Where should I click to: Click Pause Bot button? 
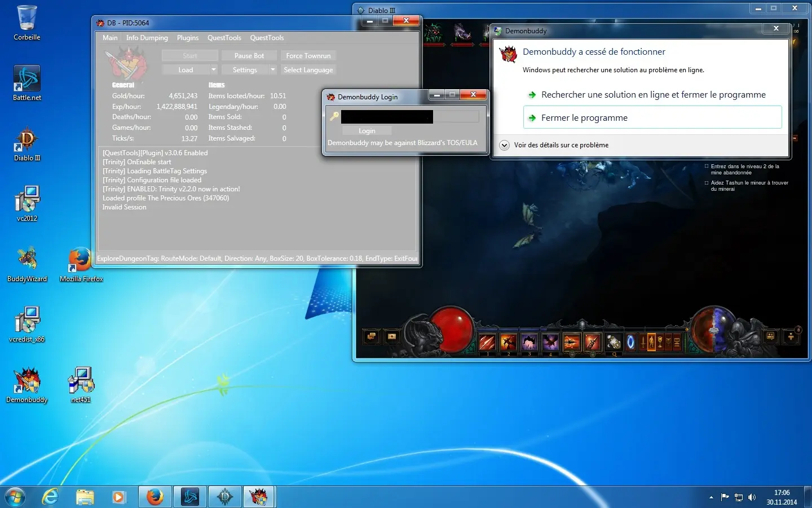click(x=249, y=56)
